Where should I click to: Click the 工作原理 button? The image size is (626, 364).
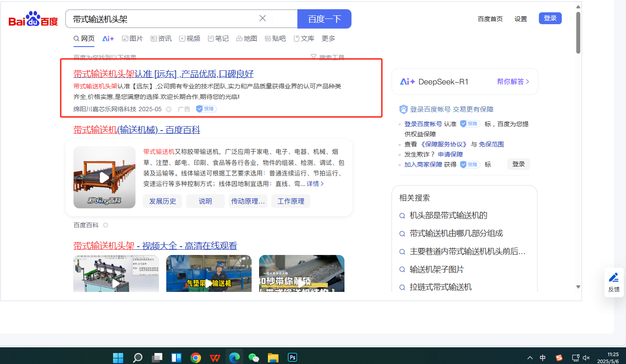pyautogui.click(x=291, y=201)
